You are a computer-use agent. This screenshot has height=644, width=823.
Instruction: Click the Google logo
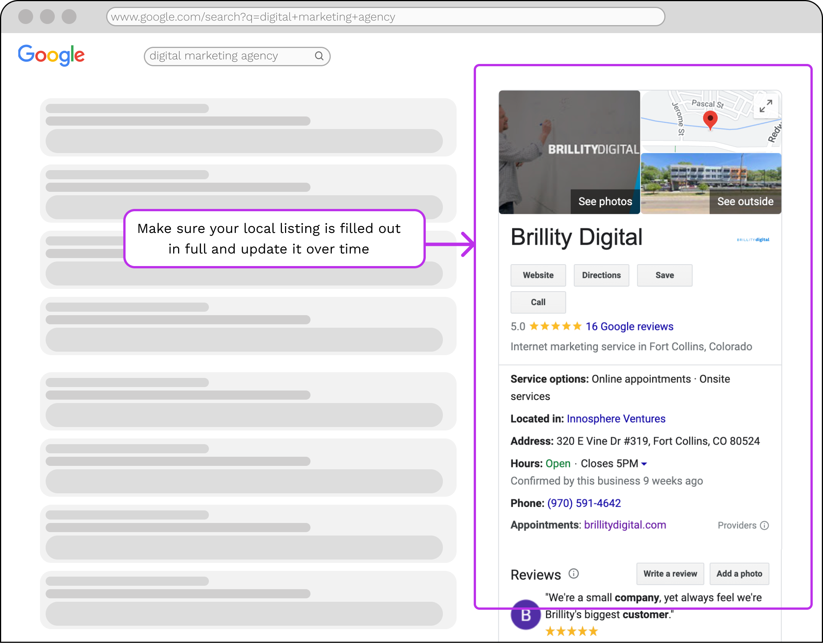[x=51, y=55]
